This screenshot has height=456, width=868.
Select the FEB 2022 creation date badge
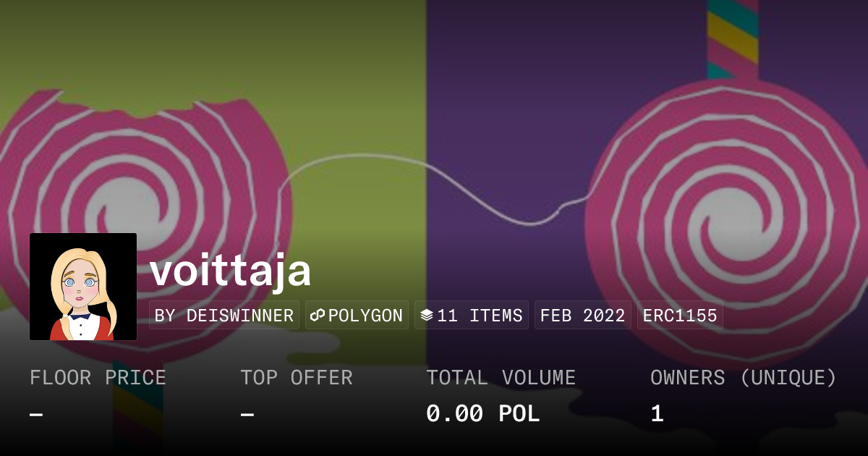pyautogui.click(x=582, y=316)
